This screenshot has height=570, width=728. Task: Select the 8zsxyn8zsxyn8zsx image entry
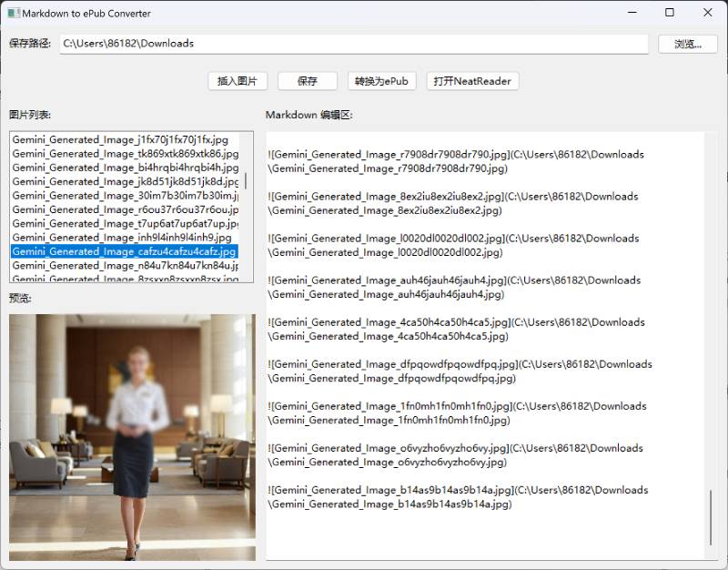point(127,279)
